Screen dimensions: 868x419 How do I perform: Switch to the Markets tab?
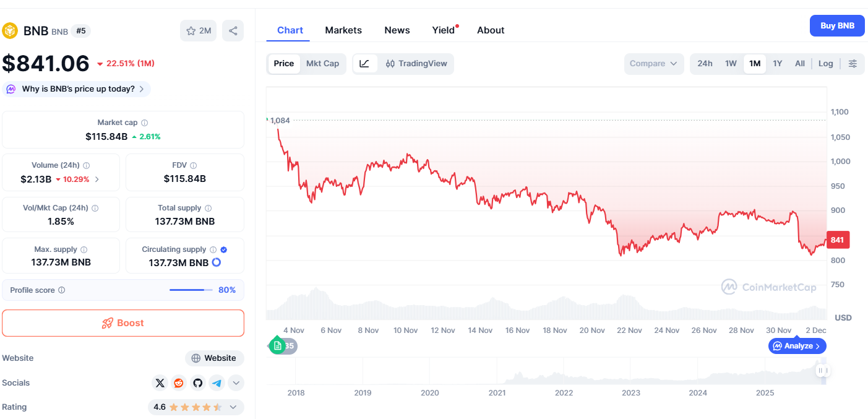343,30
